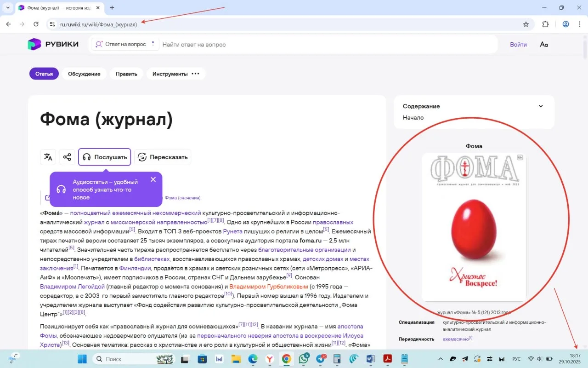Click the Рувики logo
Viewport: 588px width, 368px height.
53,44
